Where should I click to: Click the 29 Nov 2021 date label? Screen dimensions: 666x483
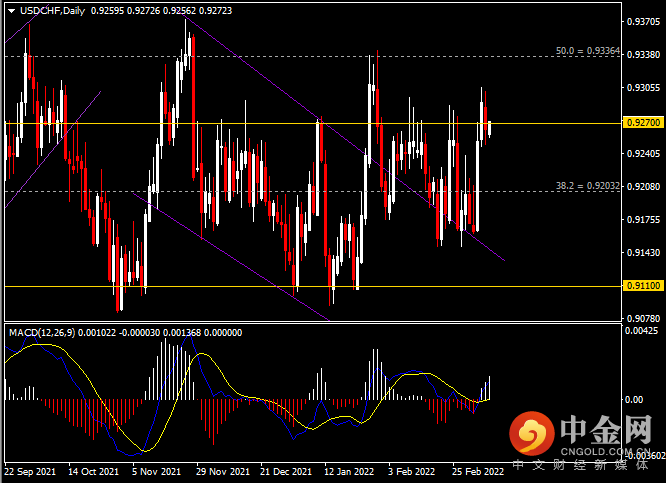pos(222,470)
